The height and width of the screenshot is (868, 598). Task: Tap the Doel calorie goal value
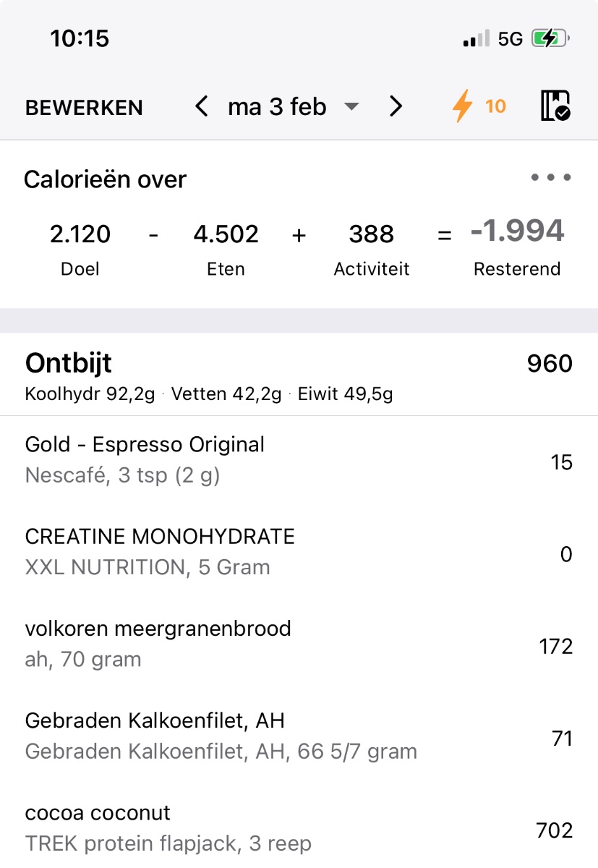[x=80, y=234]
